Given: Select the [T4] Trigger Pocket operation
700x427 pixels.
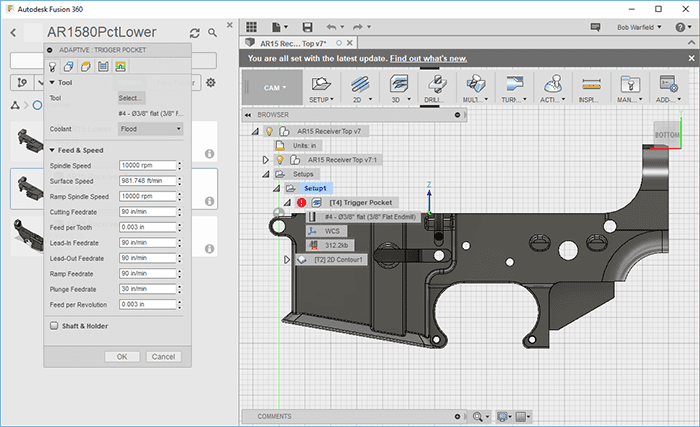Looking at the screenshot, I should [x=361, y=203].
